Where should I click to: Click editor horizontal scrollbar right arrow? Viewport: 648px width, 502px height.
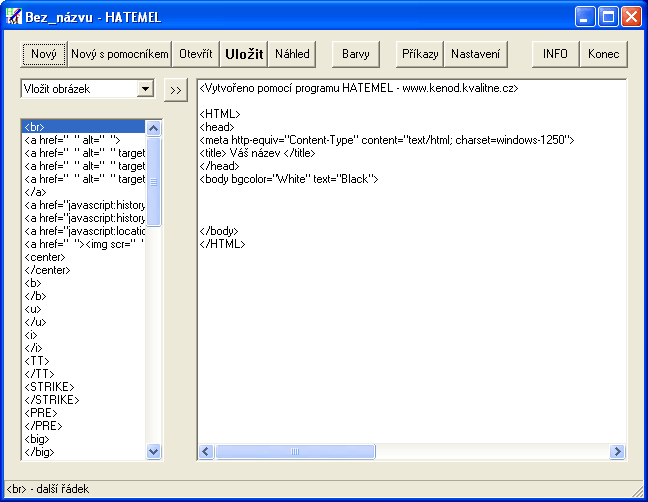click(618, 452)
